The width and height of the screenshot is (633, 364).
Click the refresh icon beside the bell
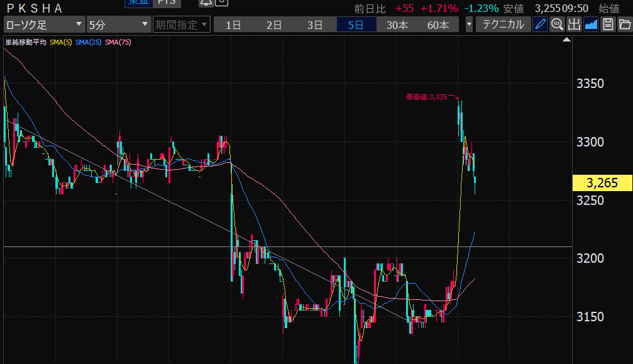[221, 3]
